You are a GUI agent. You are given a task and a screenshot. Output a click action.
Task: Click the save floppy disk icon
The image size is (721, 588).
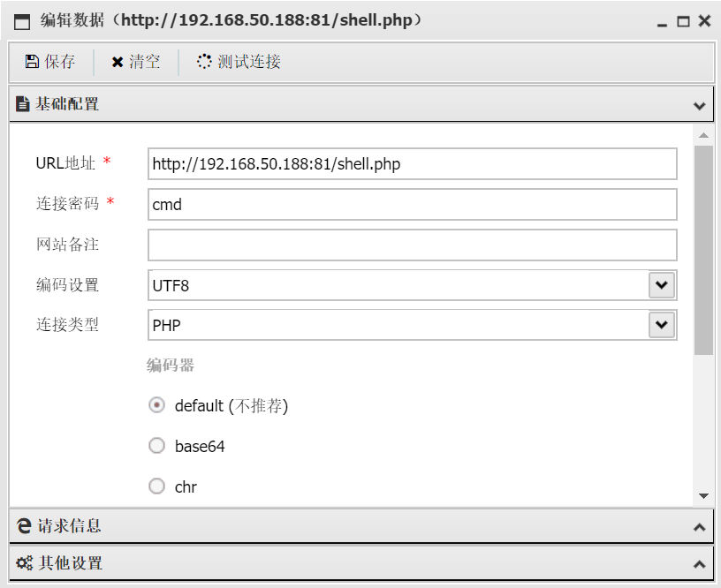click(32, 61)
